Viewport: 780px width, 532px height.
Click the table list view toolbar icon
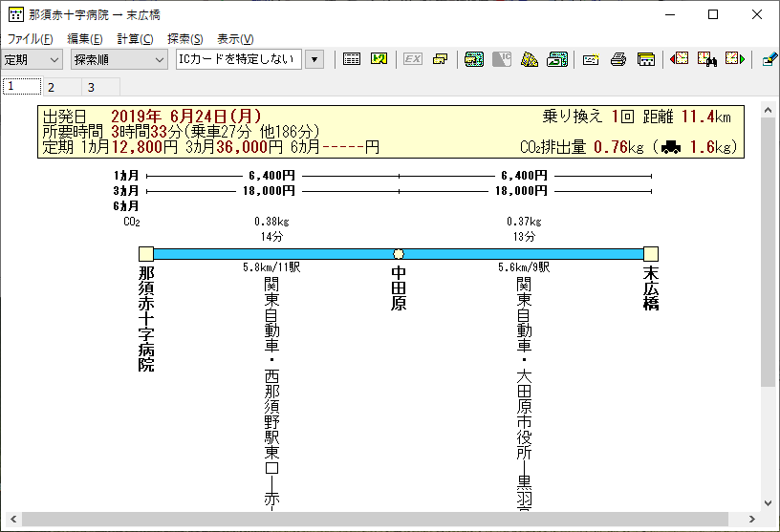coord(351,59)
